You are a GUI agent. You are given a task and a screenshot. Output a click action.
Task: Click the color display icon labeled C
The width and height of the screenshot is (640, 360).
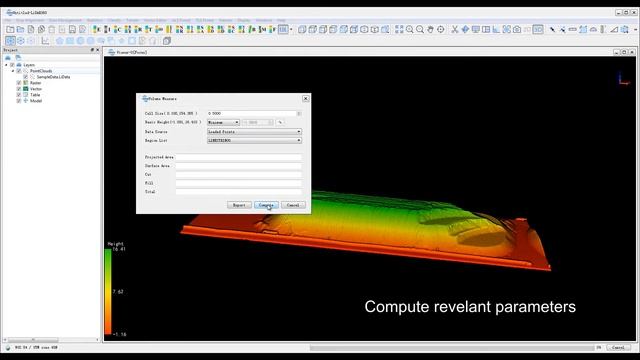click(x=117, y=29)
